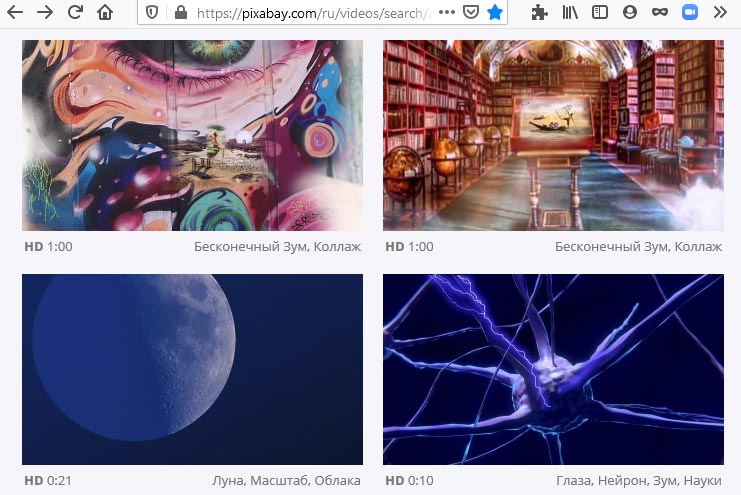Screen dimensions: 741x495
Task: Click the mask-shaped extension icon
Action: pyautogui.click(x=660, y=13)
